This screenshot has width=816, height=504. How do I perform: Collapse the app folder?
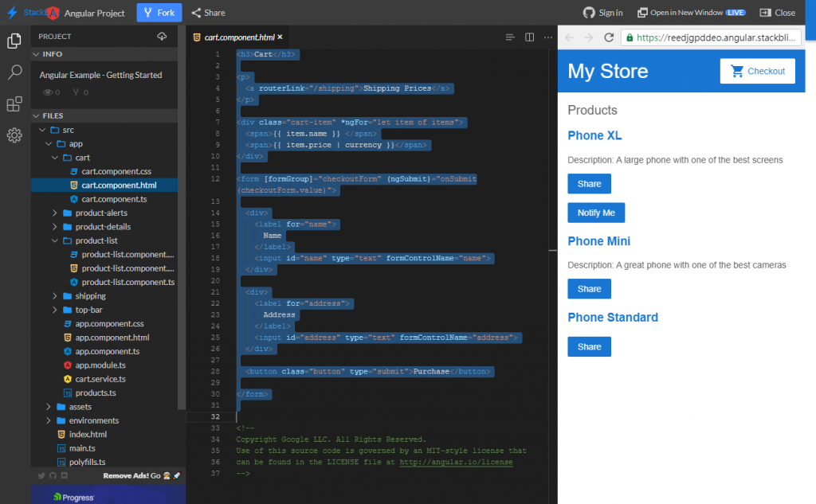tap(49, 143)
